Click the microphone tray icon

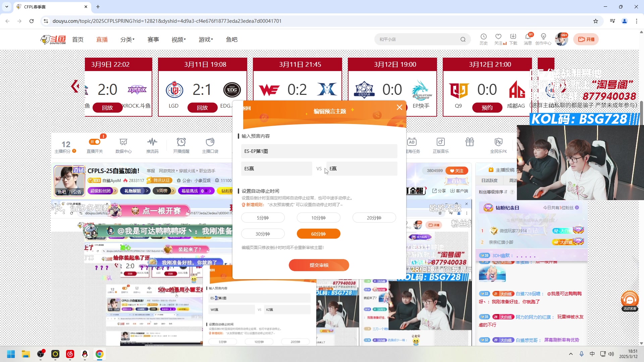coord(582,354)
